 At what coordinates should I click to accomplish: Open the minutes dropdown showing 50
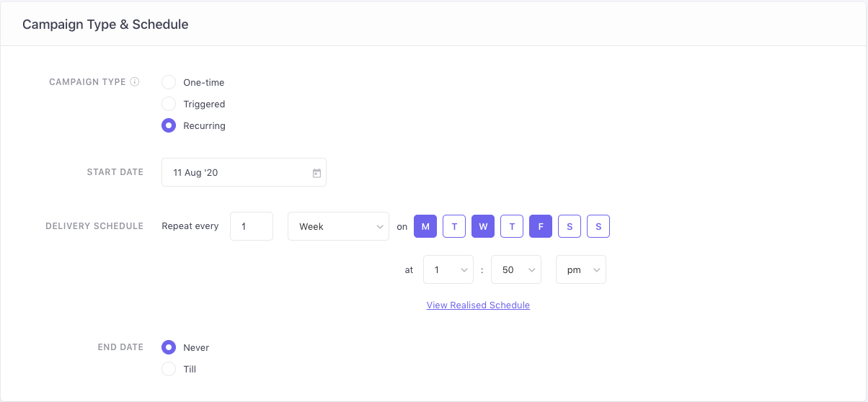pyautogui.click(x=515, y=269)
